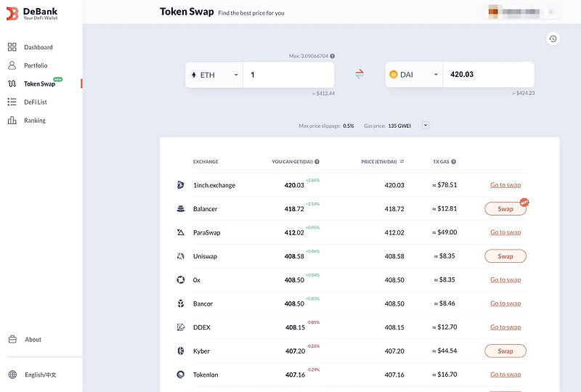Click the DeBank logo
Viewport: 581px width, 392px height.
tap(32, 13)
